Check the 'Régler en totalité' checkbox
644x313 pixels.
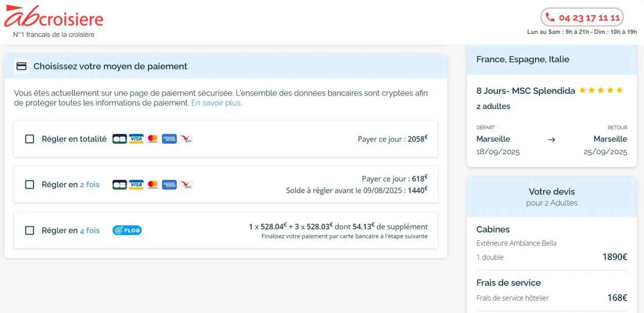pyautogui.click(x=30, y=139)
